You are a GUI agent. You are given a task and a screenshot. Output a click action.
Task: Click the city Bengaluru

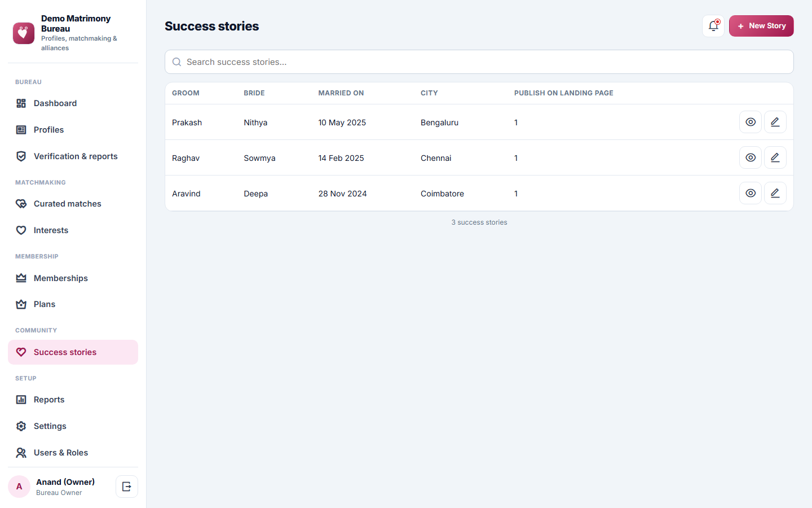click(439, 122)
